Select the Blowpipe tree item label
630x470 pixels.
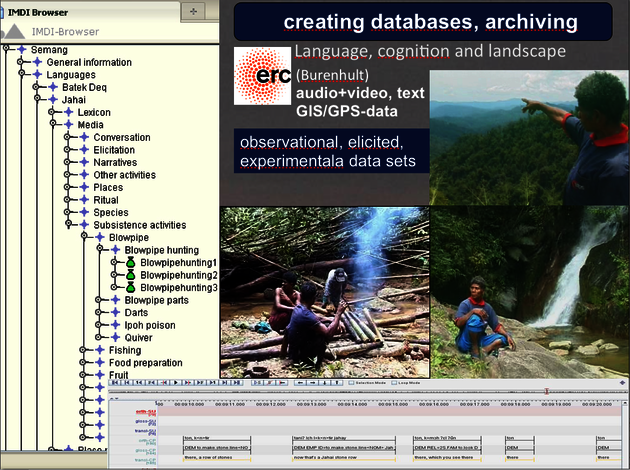(x=129, y=237)
